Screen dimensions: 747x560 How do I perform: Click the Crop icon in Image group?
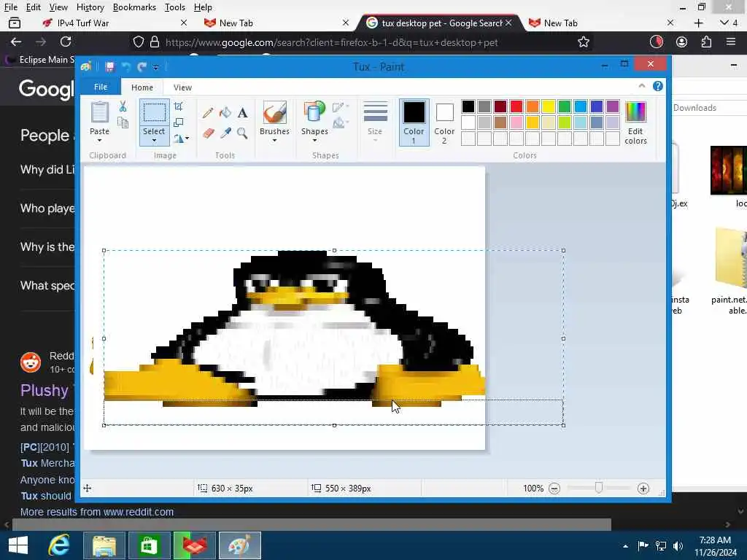(x=178, y=106)
